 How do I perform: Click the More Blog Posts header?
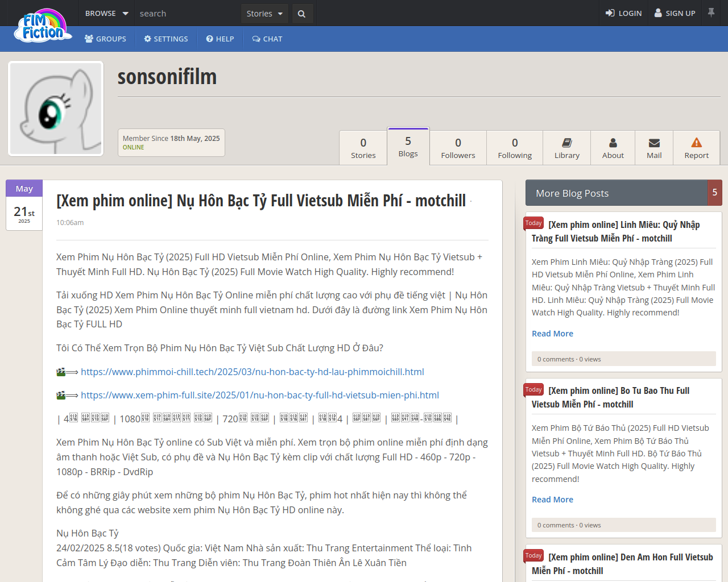[x=617, y=193]
